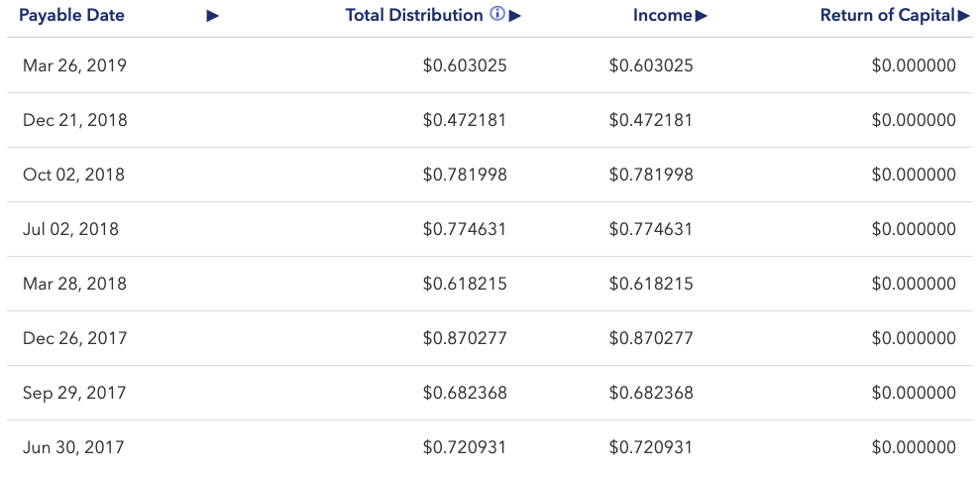The width and height of the screenshot is (980, 477).
Task: Click the Return of Capital header label
Action: point(888,16)
